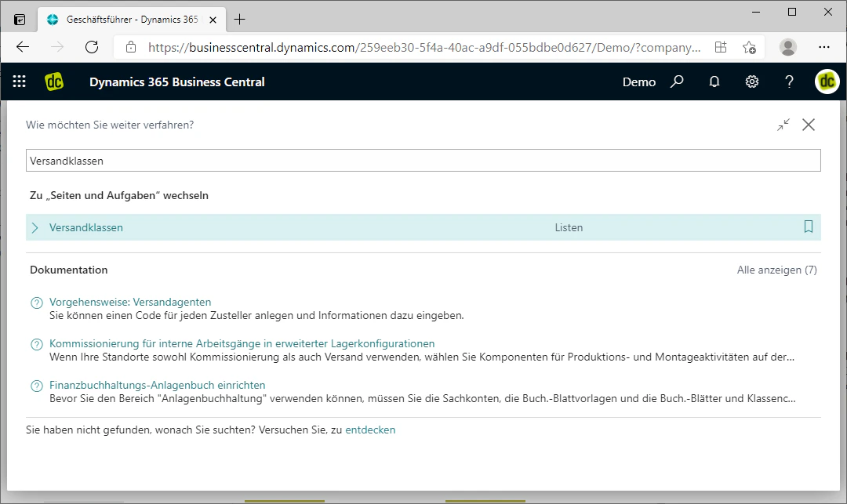Click the Listen category text
This screenshot has width=847, height=504.
click(569, 228)
